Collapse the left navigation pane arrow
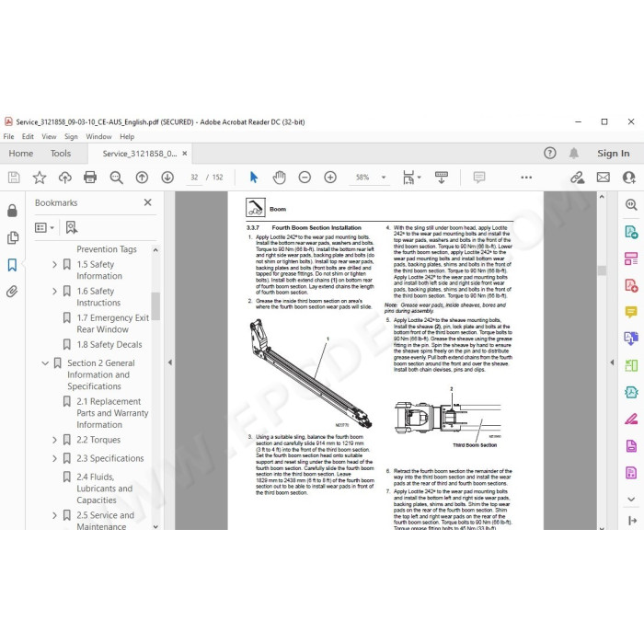 point(169,362)
